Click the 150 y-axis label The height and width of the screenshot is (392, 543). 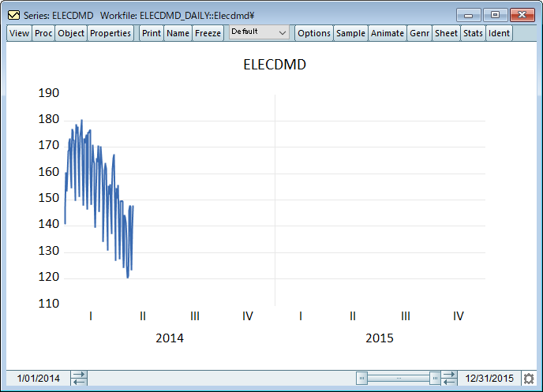(48, 198)
